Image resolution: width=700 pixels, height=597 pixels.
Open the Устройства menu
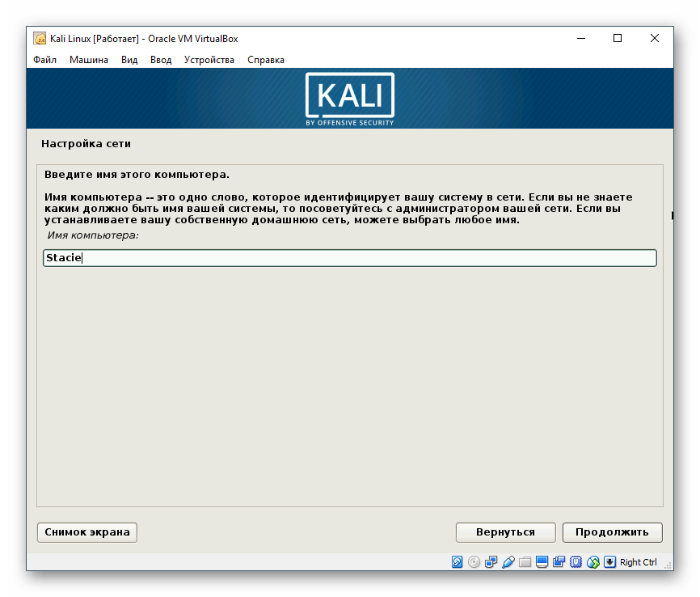click(x=209, y=60)
